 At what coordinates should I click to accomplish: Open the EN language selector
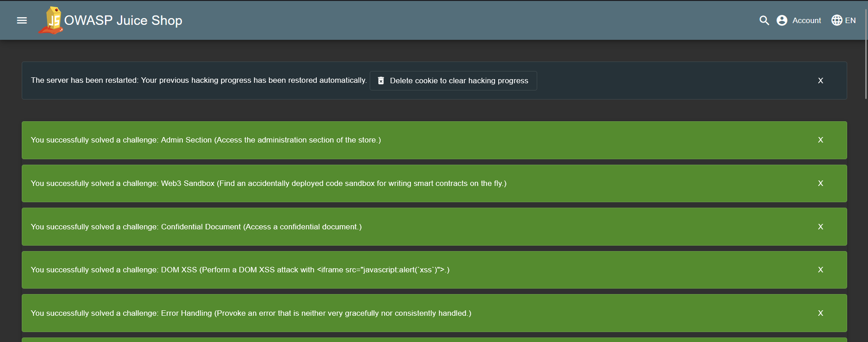(850, 20)
